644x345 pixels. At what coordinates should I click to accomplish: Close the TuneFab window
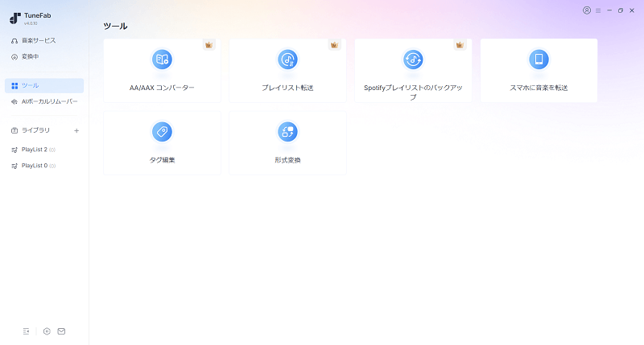pyautogui.click(x=632, y=10)
